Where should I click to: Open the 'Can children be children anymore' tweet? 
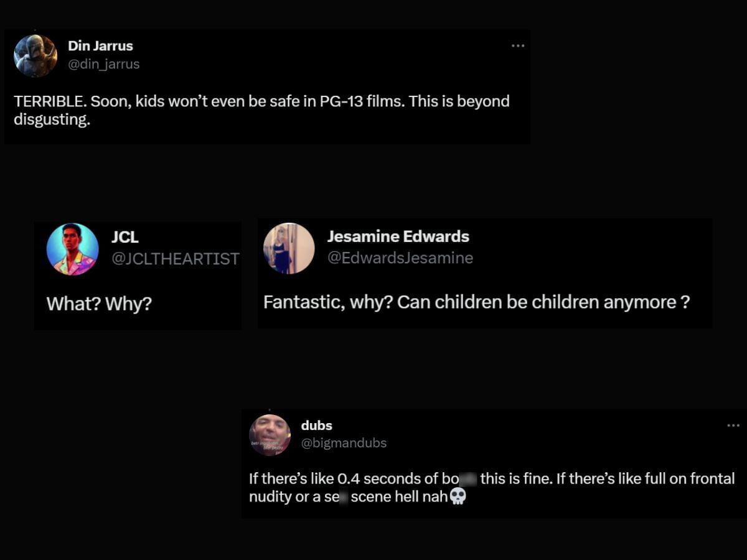click(476, 302)
